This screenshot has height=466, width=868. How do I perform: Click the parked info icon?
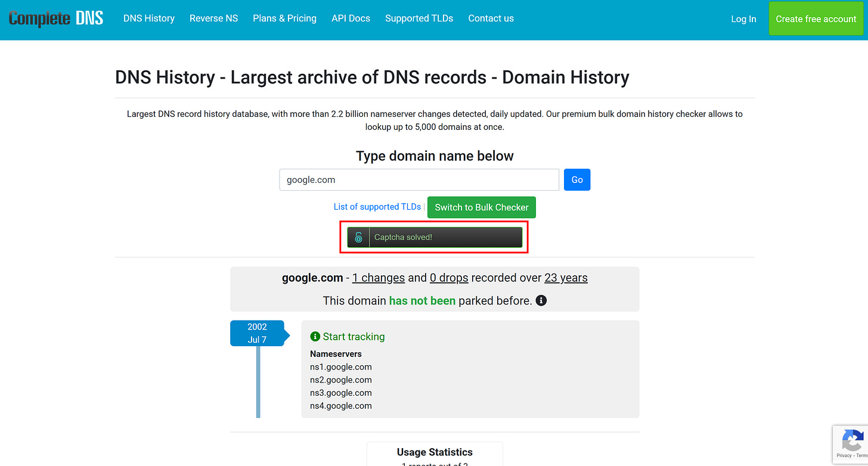pos(541,300)
